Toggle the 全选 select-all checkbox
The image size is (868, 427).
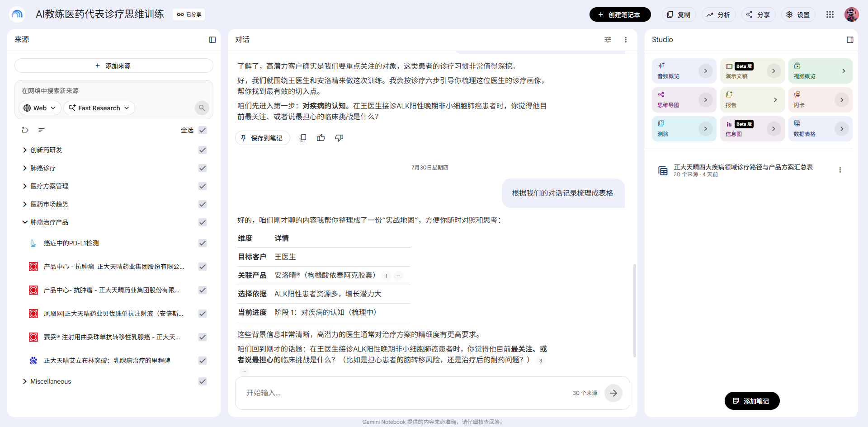click(203, 130)
